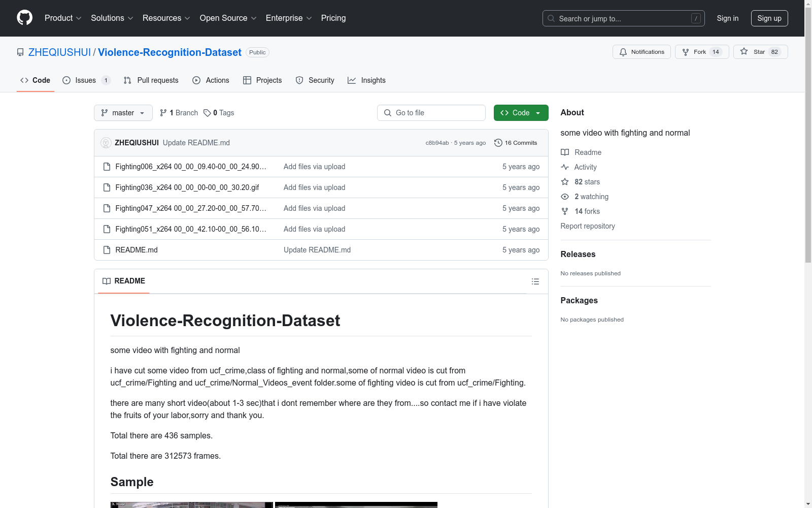Open the Projects tab
Screen dimensions: 812x508
point(262,80)
